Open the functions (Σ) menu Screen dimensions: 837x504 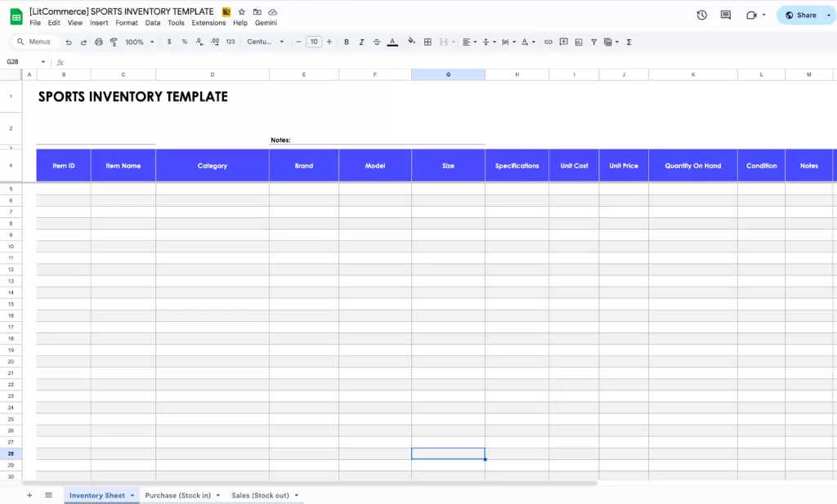[629, 42]
